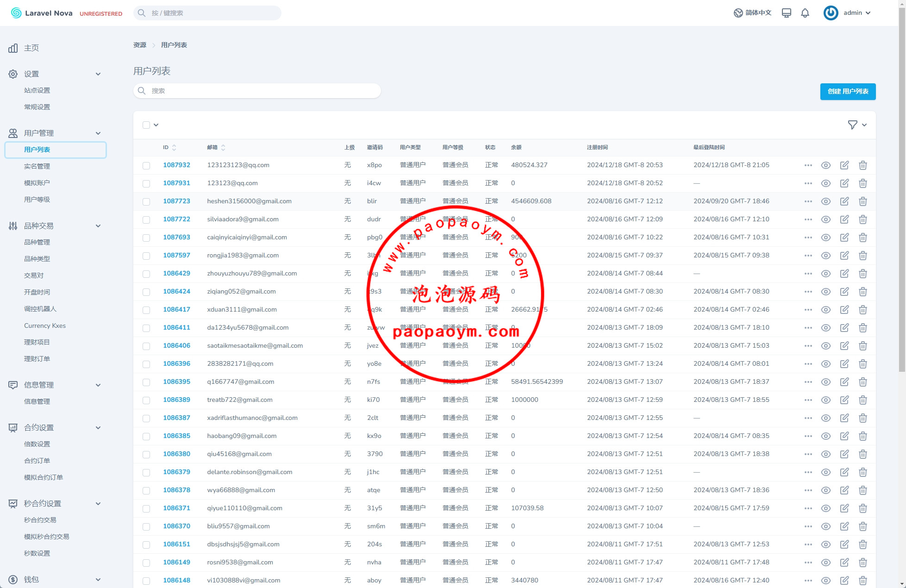906x588 pixels.
Task: Toggle the select-all checkbox
Action: coord(146,125)
